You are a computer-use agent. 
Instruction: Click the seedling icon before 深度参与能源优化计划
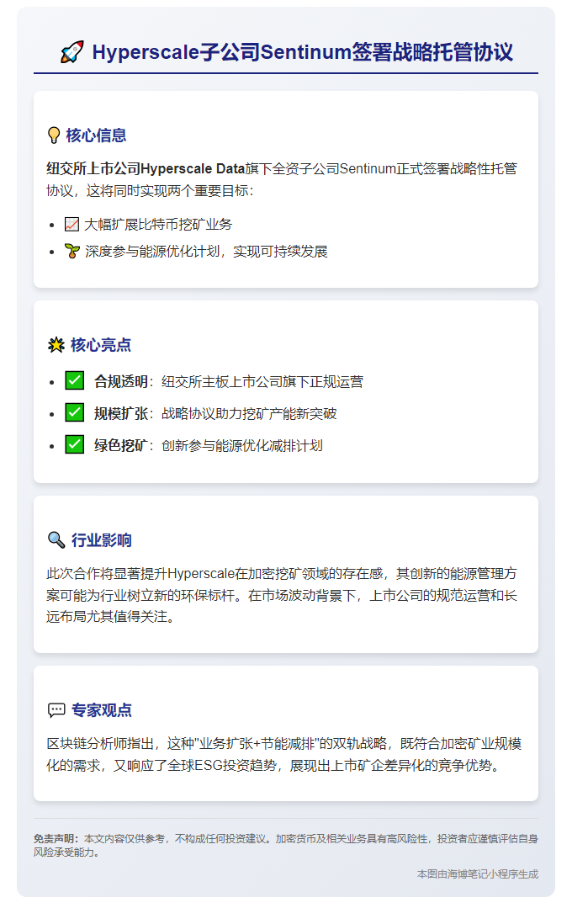pos(71,252)
